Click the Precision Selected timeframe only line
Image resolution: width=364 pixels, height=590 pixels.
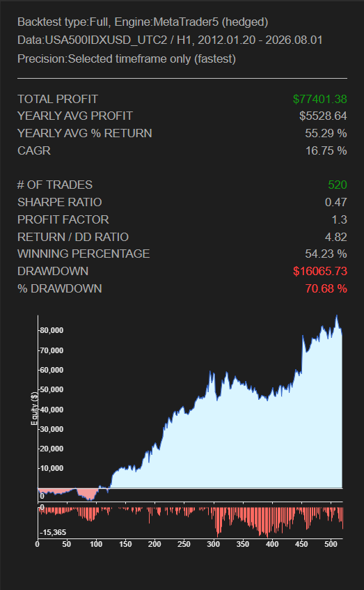(x=127, y=59)
